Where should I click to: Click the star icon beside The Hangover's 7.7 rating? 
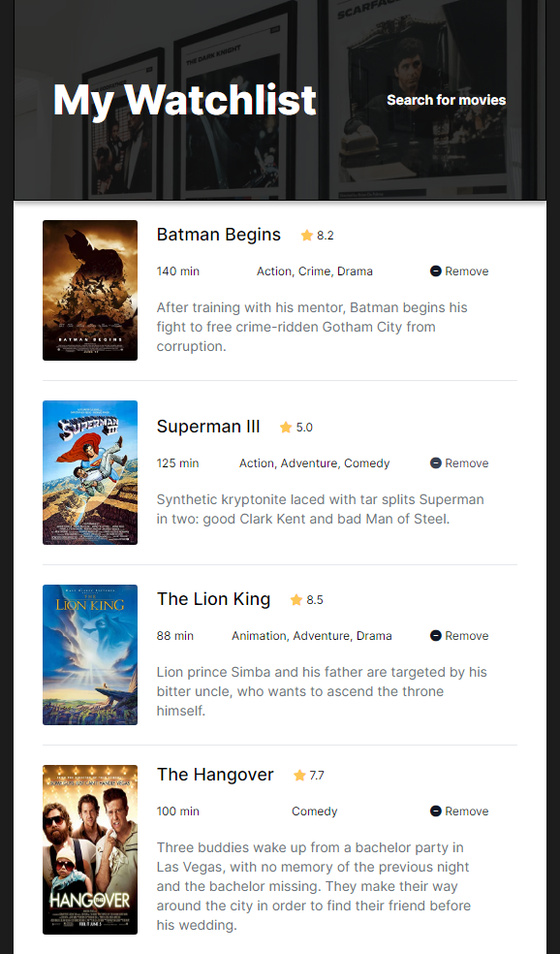coord(299,775)
